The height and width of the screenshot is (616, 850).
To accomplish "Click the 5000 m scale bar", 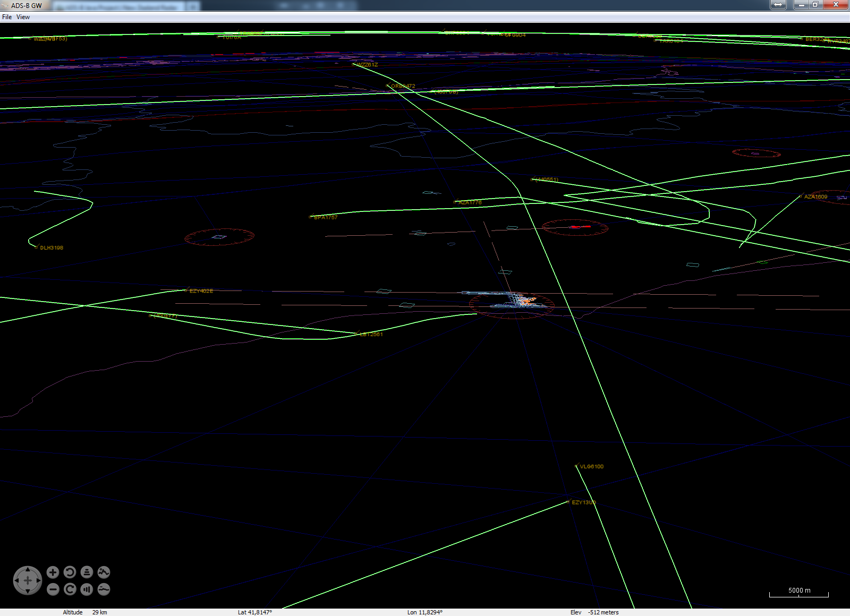I will click(x=799, y=593).
